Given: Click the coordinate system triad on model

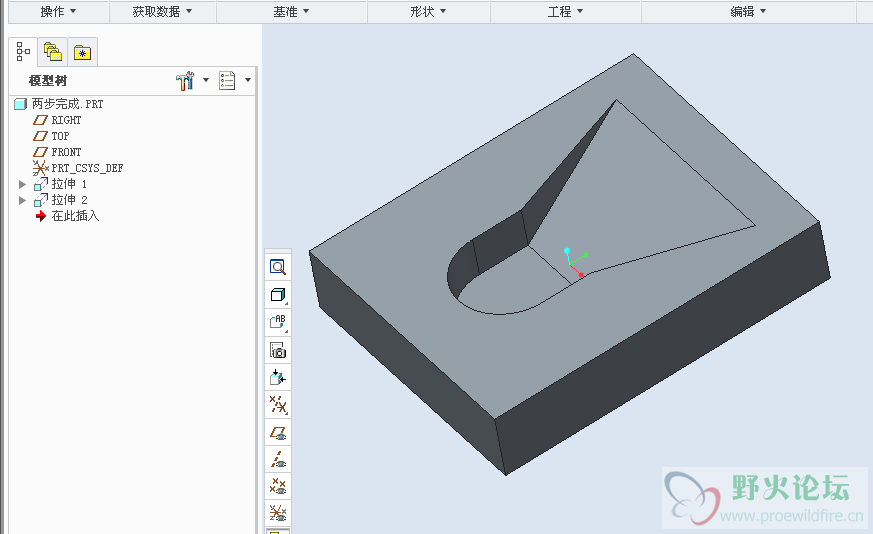Looking at the screenshot, I should pyautogui.click(x=575, y=262).
